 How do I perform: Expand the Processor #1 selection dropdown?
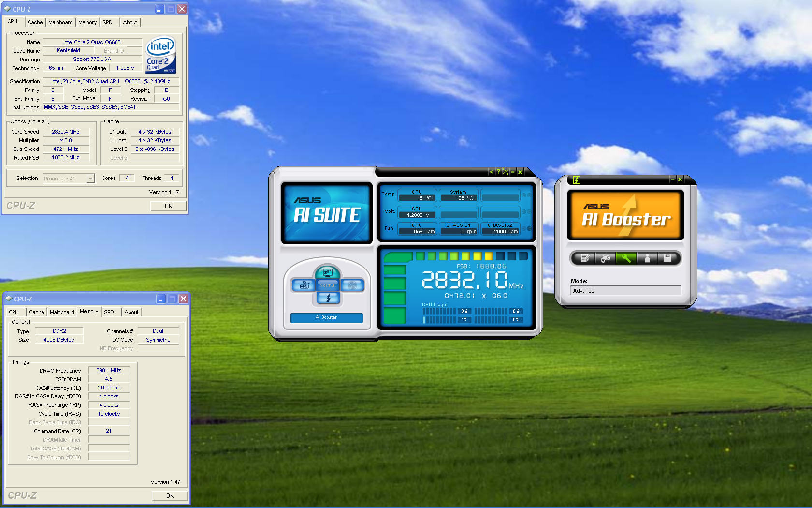pos(90,179)
